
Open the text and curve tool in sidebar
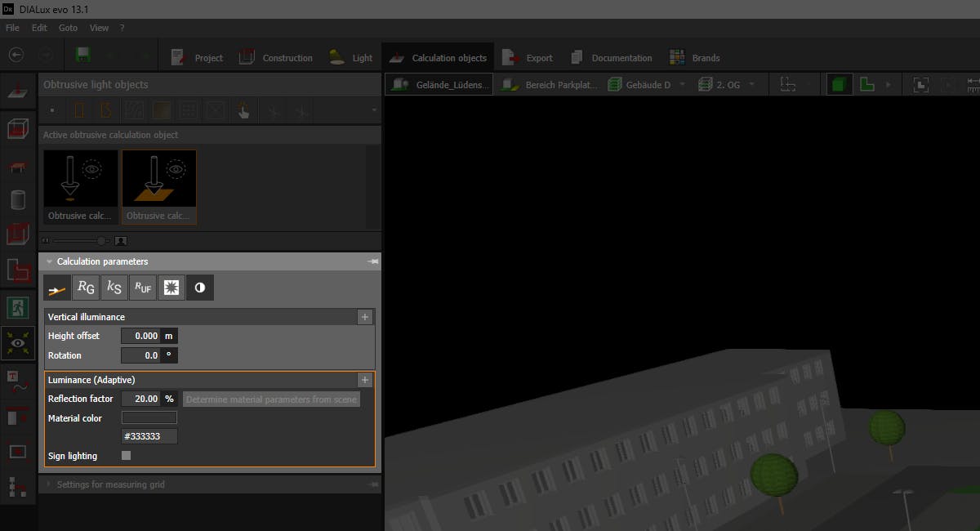point(18,379)
